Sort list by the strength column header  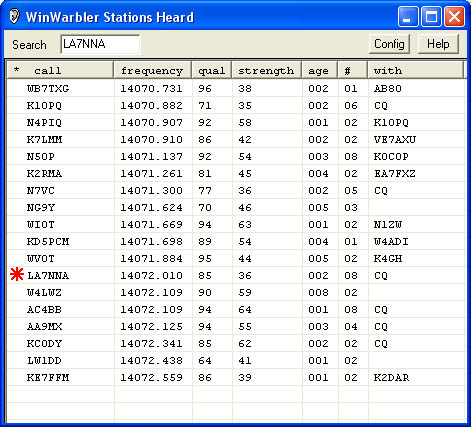coord(267,70)
